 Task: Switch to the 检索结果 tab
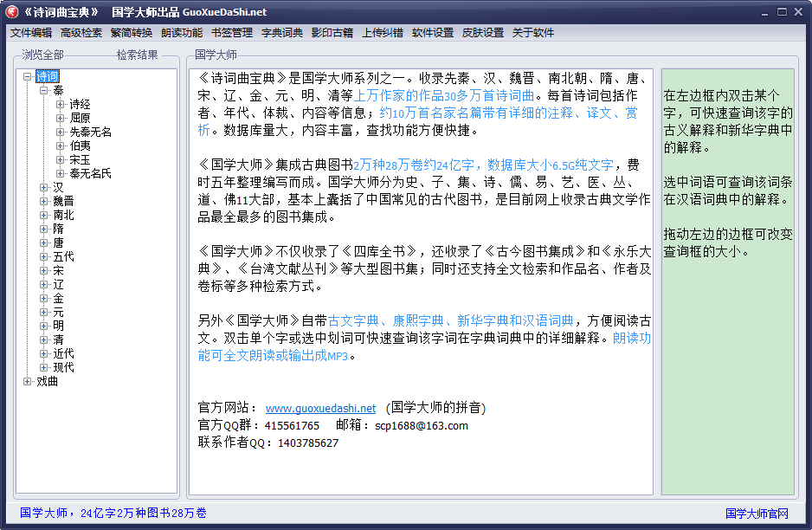[138, 55]
